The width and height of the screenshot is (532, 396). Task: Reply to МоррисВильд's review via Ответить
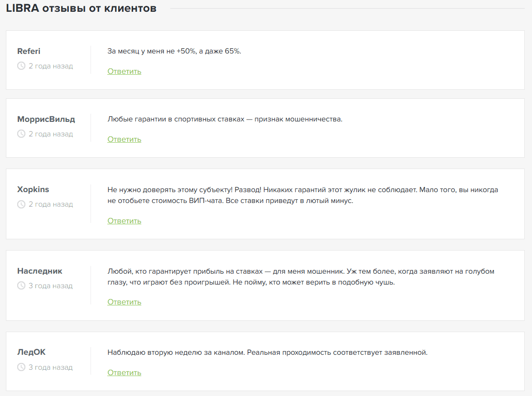(x=124, y=139)
